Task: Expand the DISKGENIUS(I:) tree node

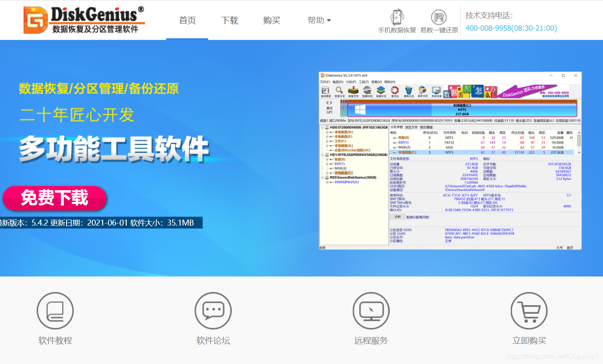Action: tap(327, 182)
